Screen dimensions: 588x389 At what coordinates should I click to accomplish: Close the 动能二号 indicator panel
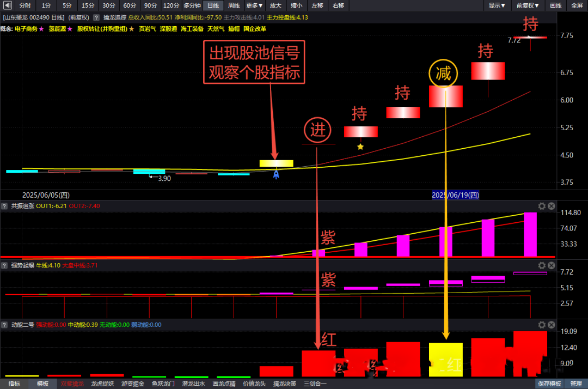[x=551, y=325]
